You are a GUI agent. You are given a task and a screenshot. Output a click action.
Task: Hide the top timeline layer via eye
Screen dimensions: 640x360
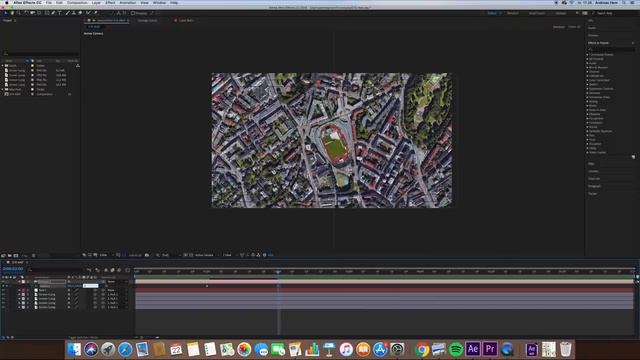[3, 282]
